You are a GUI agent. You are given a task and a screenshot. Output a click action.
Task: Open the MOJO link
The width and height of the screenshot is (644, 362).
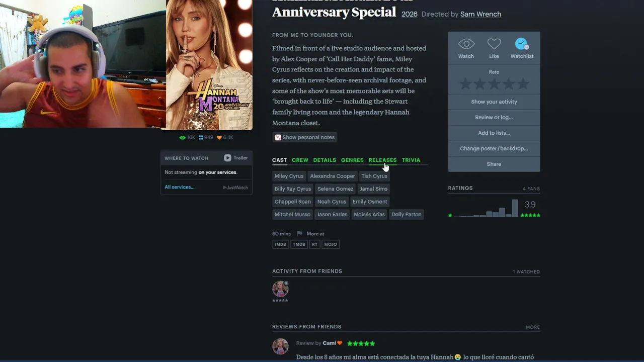tap(331, 244)
